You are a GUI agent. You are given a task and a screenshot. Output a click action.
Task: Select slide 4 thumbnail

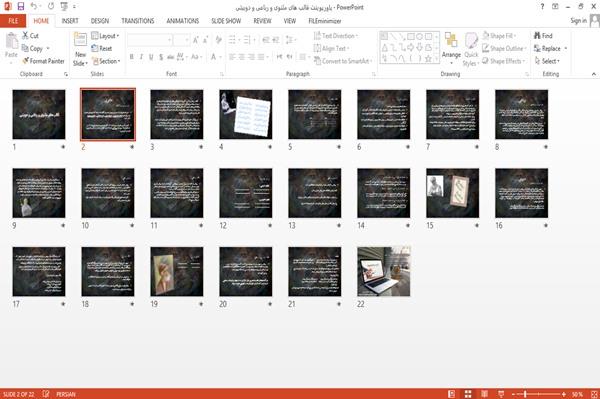pyautogui.click(x=246, y=114)
